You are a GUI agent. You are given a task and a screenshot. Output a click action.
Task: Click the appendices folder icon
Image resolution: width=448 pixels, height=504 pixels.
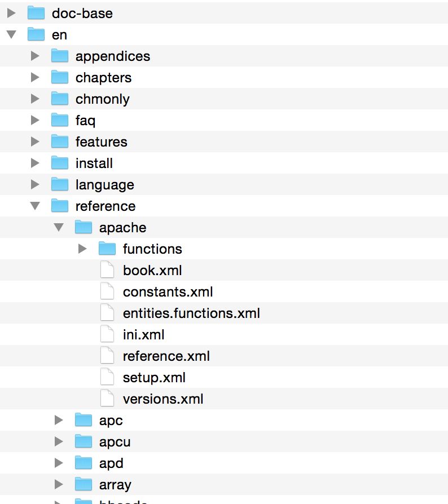tap(60, 56)
